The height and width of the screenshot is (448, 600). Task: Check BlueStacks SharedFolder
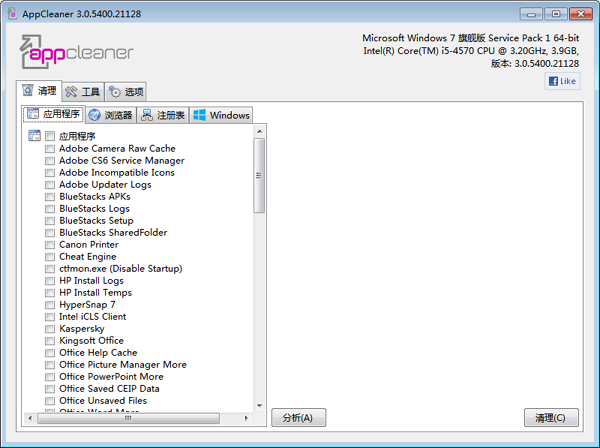pyautogui.click(x=50, y=233)
